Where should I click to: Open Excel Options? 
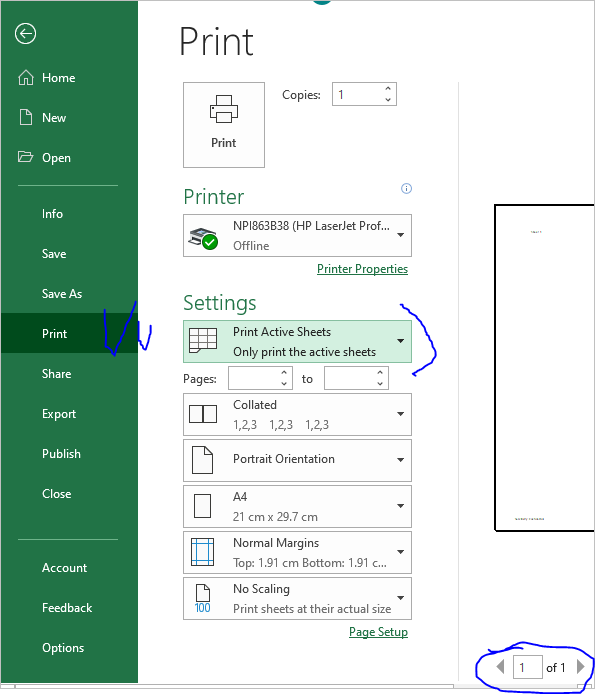point(69,648)
